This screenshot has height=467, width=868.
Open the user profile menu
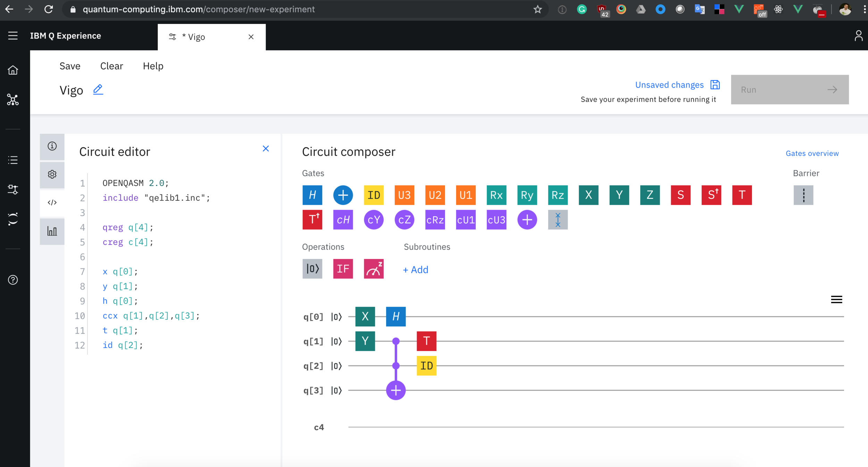pos(858,35)
